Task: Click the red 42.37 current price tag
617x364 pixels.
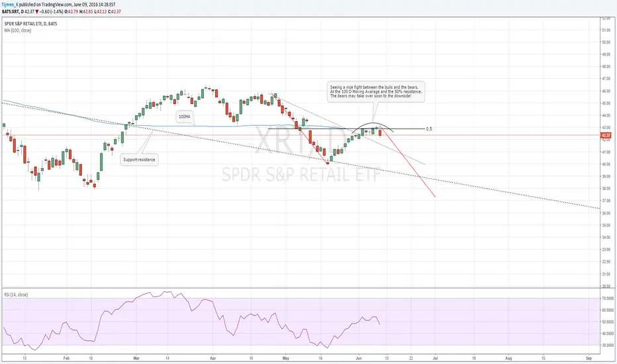Action: pyautogui.click(x=606, y=136)
